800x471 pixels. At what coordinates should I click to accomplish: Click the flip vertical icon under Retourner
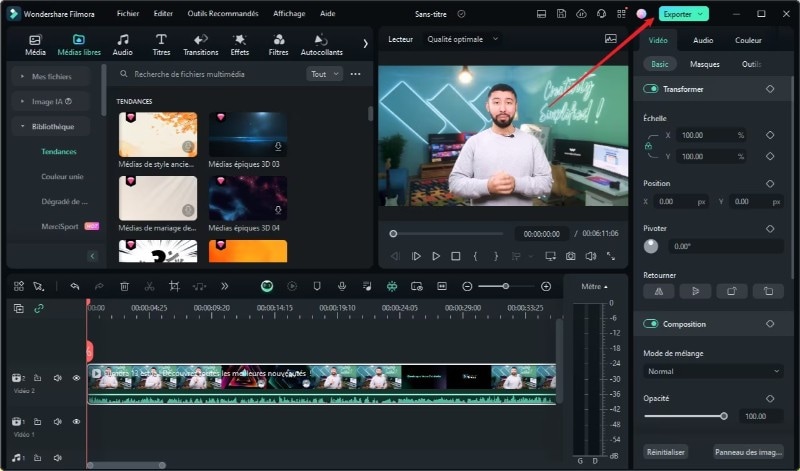pyautogui.click(x=695, y=291)
